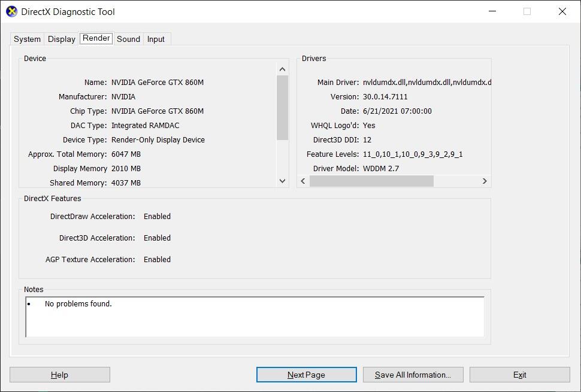This screenshot has width=581, height=392.
Task: Select device name value NVIDIA GeForce GTX 860M
Action: click(x=158, y=82)
